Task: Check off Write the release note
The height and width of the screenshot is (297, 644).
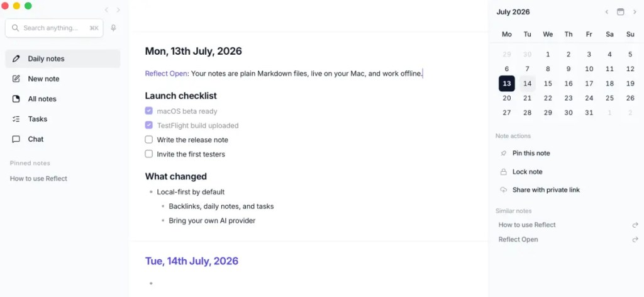Action: click(x=148, y=140)
